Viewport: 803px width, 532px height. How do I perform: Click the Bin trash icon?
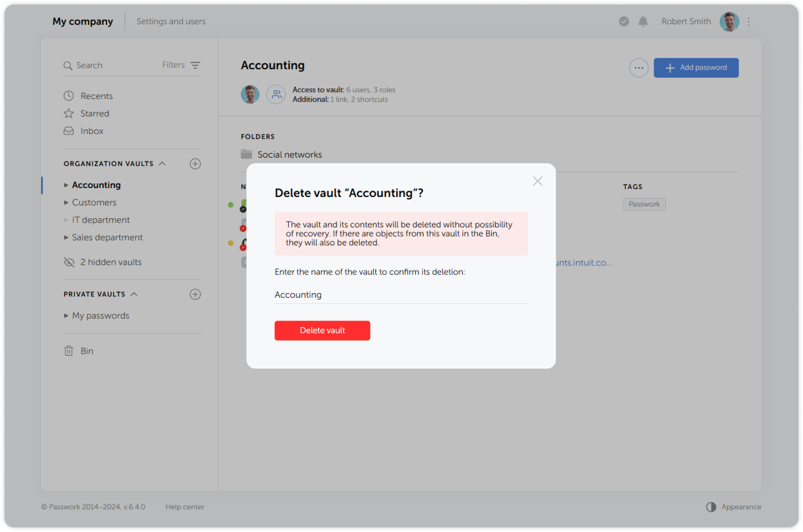coord(68,351)
